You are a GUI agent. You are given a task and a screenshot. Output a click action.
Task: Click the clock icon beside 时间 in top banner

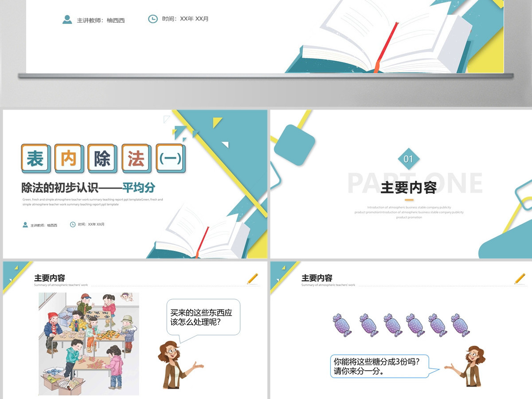coord(153,19)
